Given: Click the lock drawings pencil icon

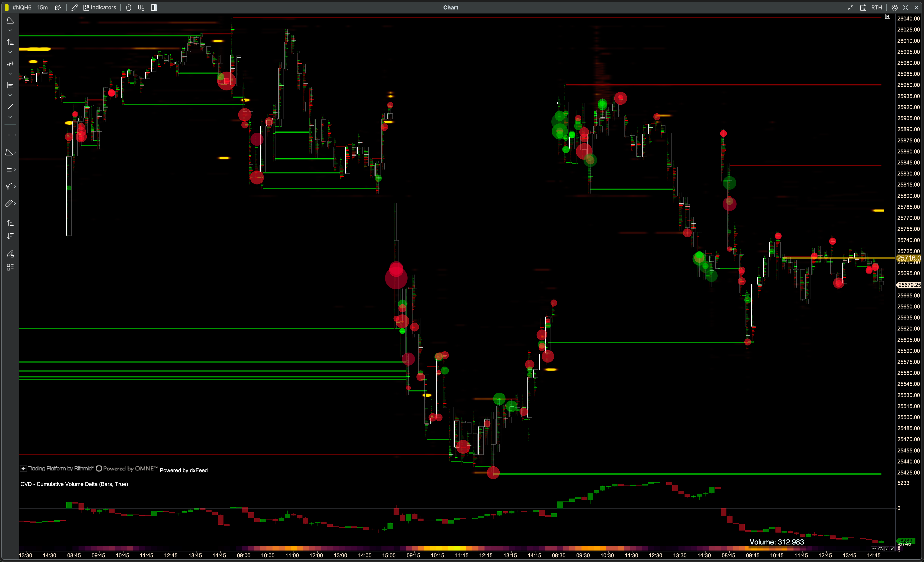Looking at the screenshot, I should (10, 254).
